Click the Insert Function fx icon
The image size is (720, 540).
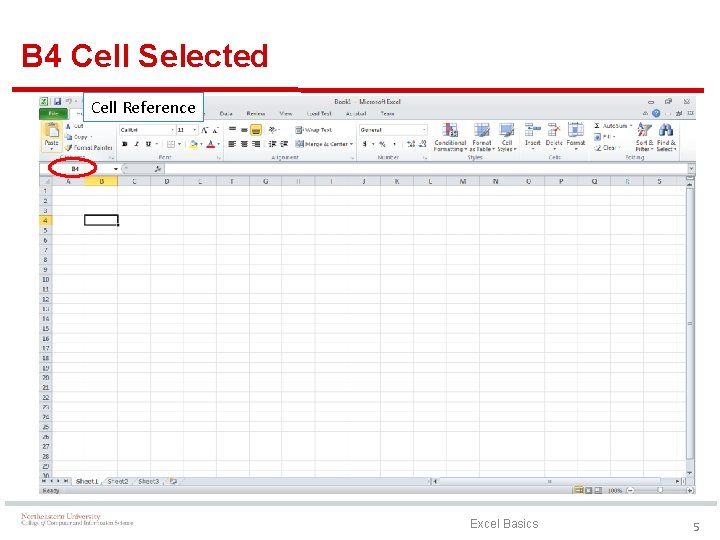tap(158, 169)
